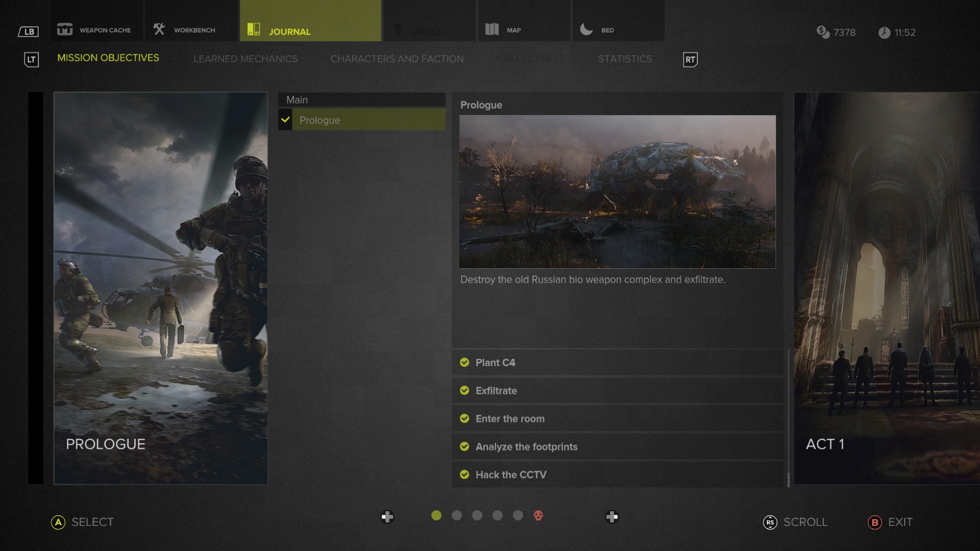The width and height of the screenshot is (980, 551).
Task: Switch to Mission Objectives tab
Action: pos(108,58)
